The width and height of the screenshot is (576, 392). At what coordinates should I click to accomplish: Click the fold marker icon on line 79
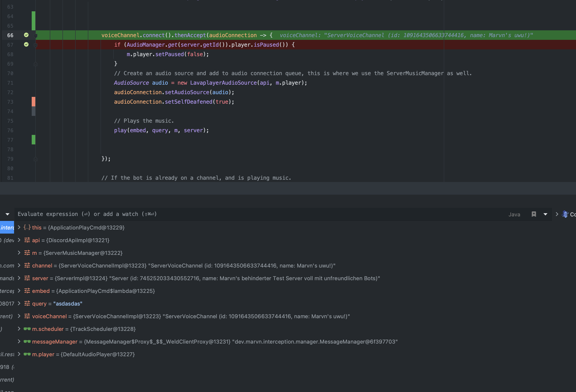pos(36,159)
